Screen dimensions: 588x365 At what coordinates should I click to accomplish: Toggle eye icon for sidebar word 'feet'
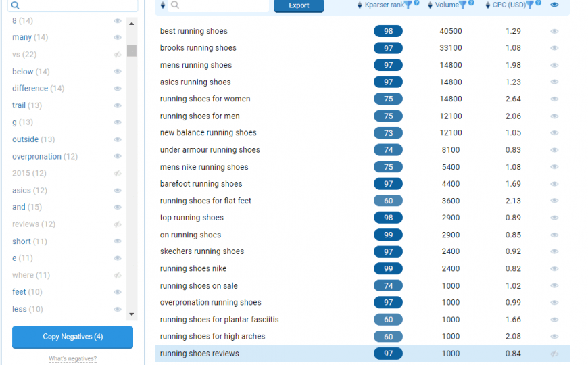click(x=118, y=292)
